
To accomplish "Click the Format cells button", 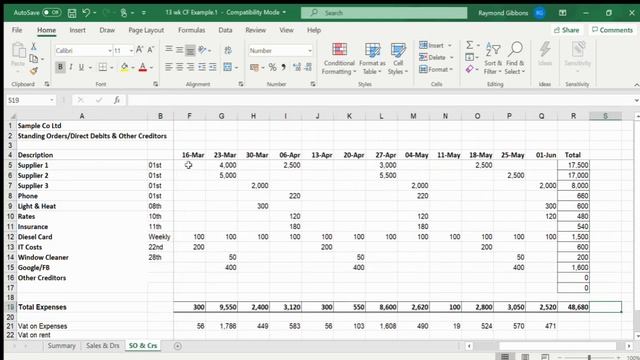I will point(436,69).
